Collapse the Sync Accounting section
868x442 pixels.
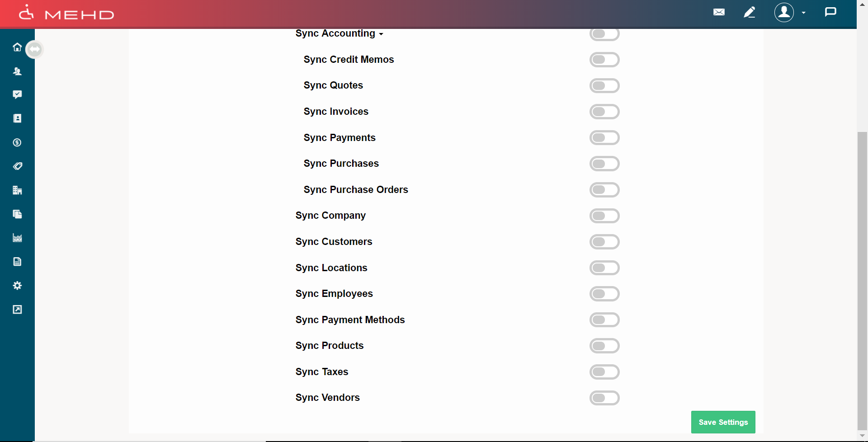point(339,34)
